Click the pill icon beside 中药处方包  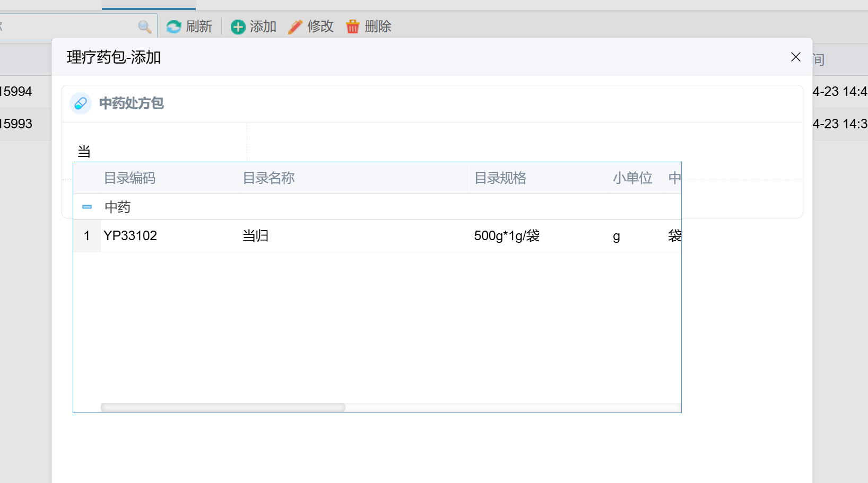point(81,103)
